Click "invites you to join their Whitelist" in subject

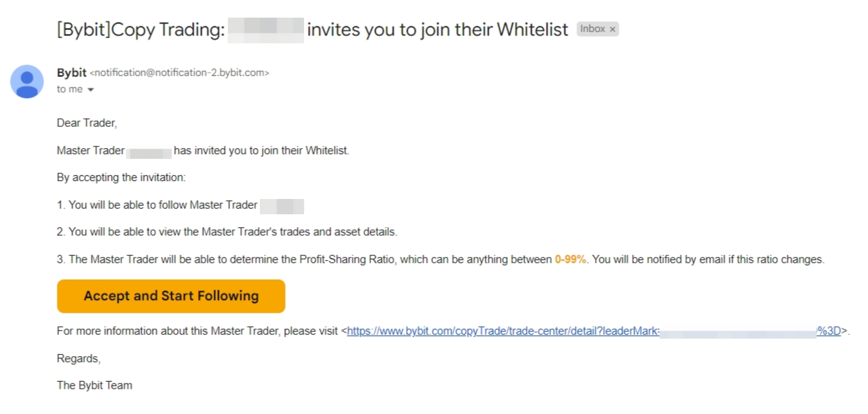point(437,30)
